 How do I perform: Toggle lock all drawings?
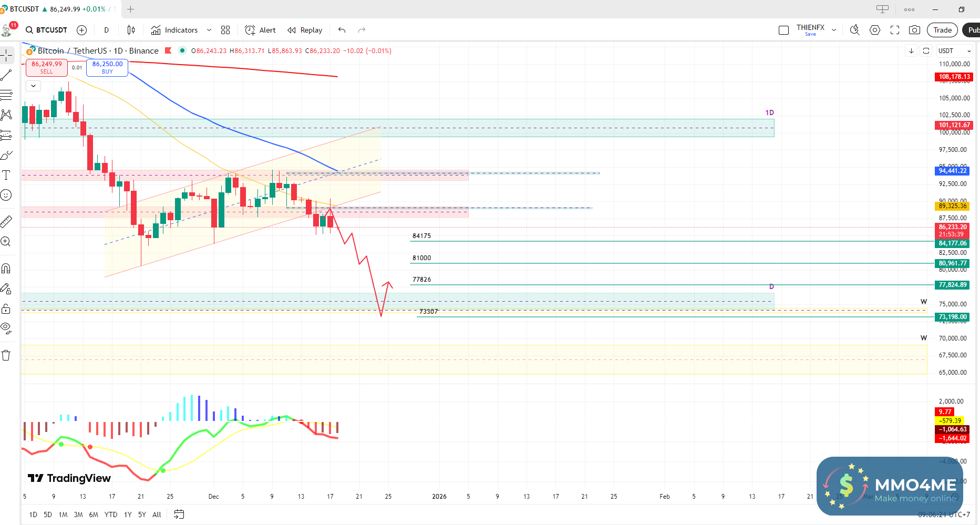[6, 308]
